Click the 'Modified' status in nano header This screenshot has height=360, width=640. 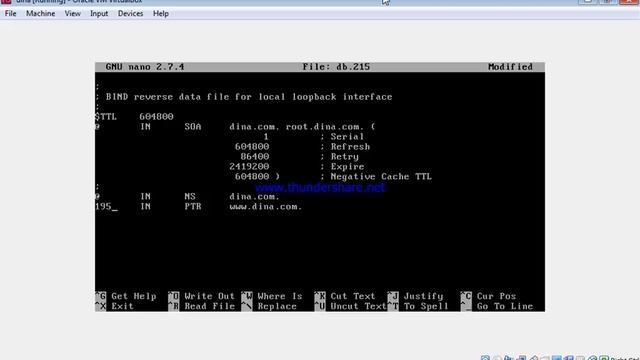point(510,67)
